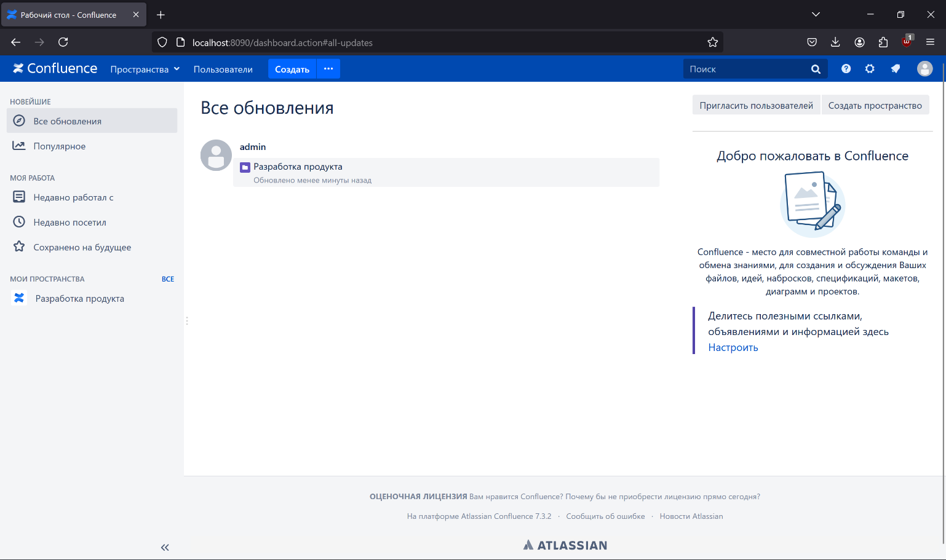Open browser extensions puzzle icon
The height and width of the screenshot is (560, 946).
tap(883, 42)
